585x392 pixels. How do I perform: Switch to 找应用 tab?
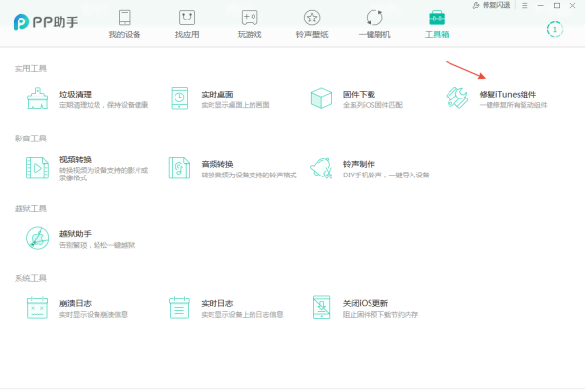click(187, 24)
